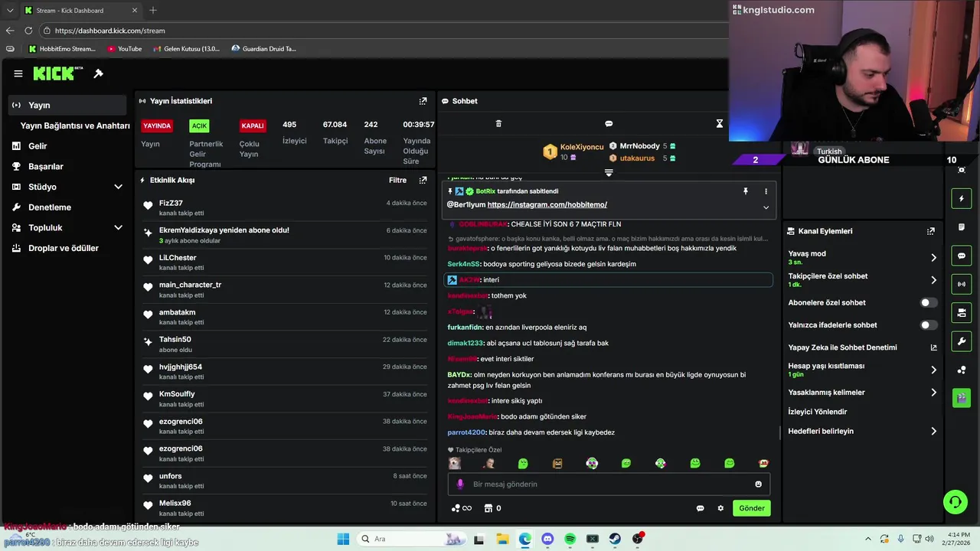
Task: Open the YouTube bookmark in the bookmarks bar
Action: (125, 49)
